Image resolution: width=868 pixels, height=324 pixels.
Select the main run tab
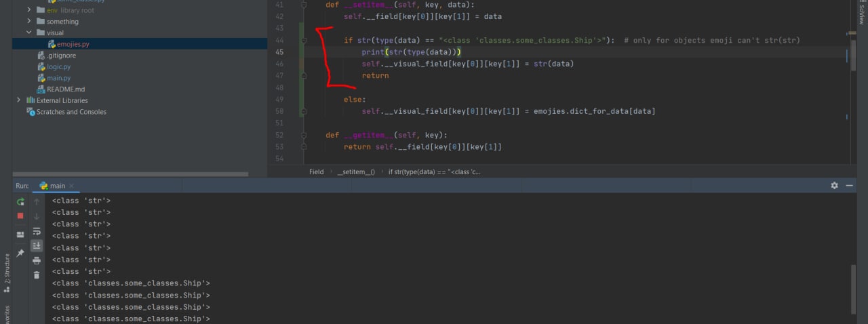57,186
